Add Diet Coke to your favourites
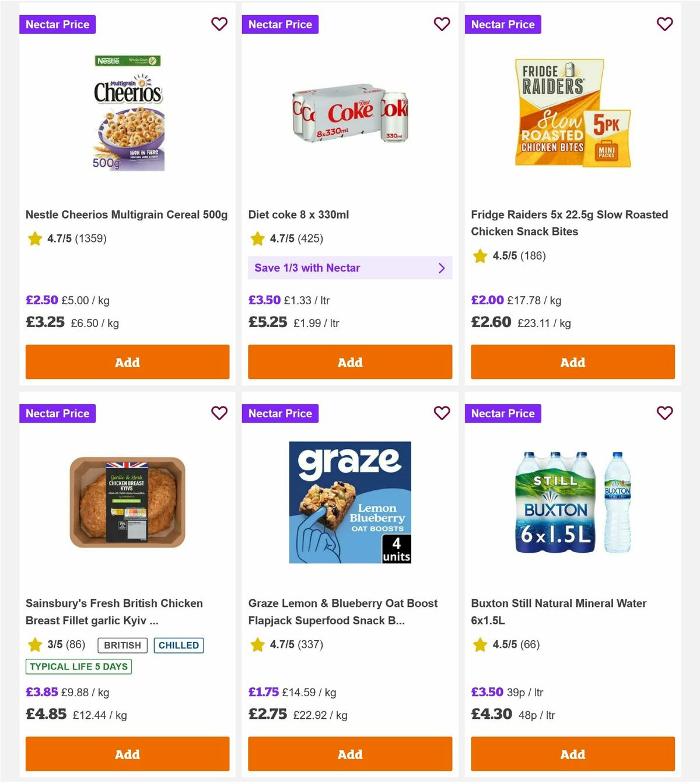 (x=442, y=24)
